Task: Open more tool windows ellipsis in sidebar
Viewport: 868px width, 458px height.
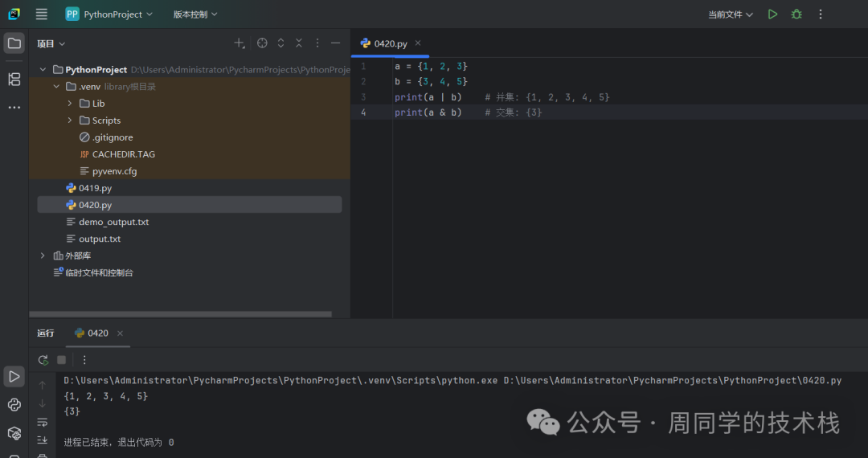Action: click(14, 108)
